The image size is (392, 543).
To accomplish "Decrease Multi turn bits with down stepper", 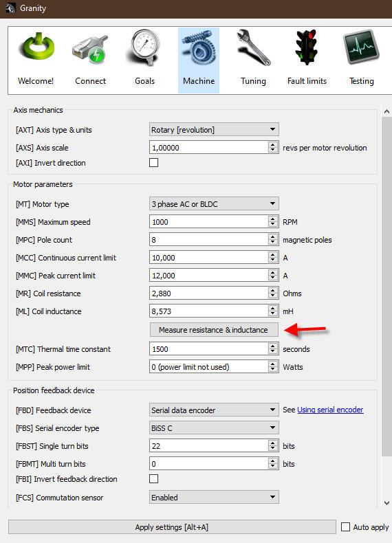I will [273, 467].
